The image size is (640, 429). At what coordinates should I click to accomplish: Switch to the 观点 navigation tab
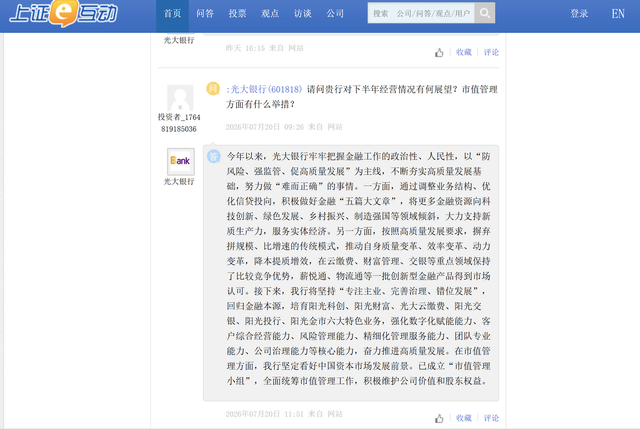pyautogui.click(x=270, y=13)
